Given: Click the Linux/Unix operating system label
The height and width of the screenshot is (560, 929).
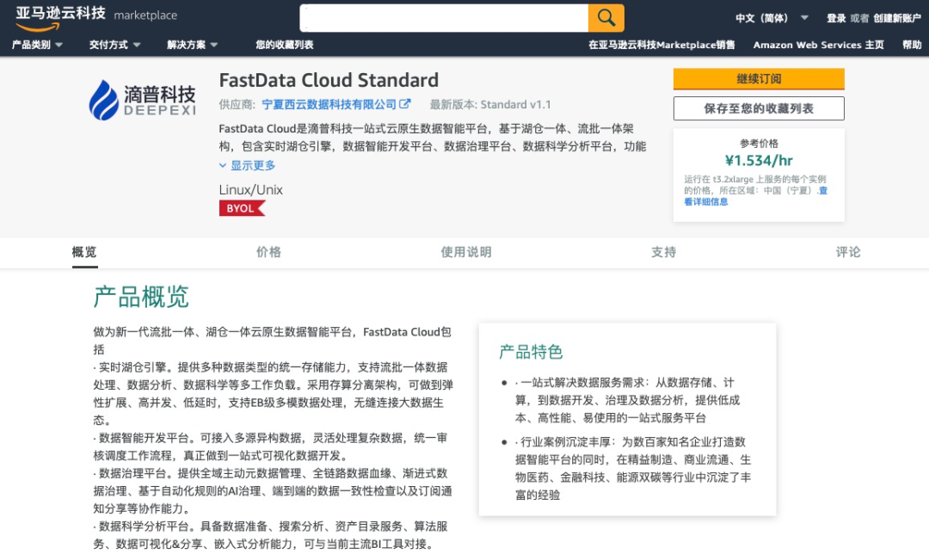Looking at the screenshot, I should (250, 189).
